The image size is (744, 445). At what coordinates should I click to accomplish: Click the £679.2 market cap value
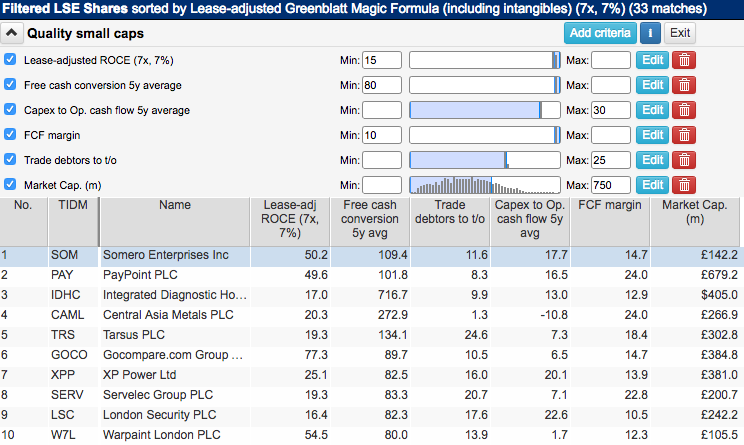coord(719,275)
